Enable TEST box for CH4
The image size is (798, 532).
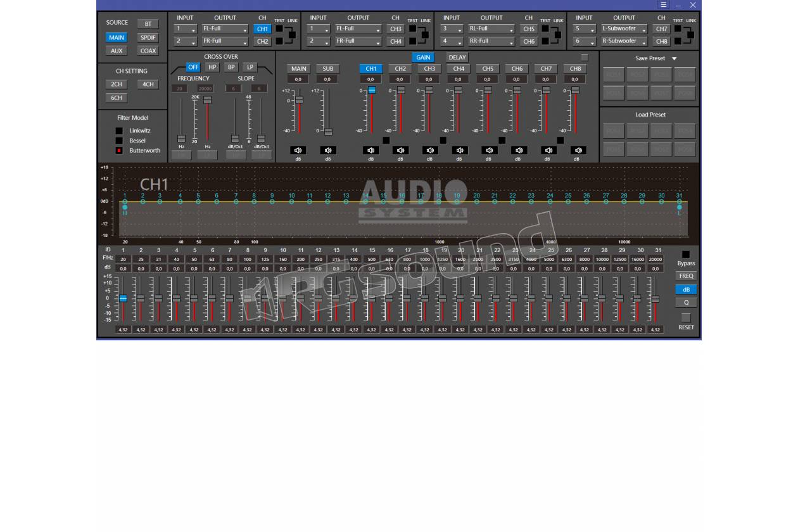(412, 41)
